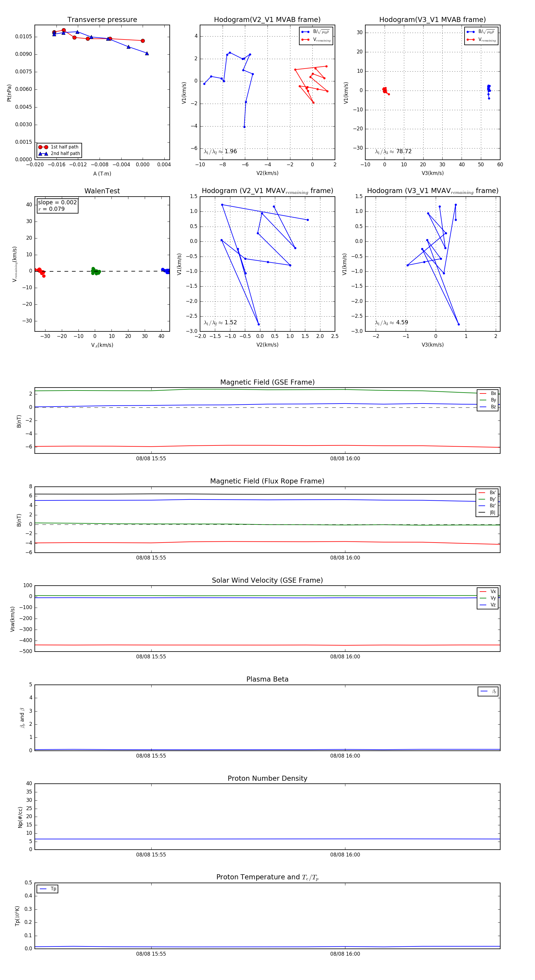Click 'slope = 0.002' in the WalenTest plot
The width and height of the screenshot is (535, 980).
click(x=57, y=203)
